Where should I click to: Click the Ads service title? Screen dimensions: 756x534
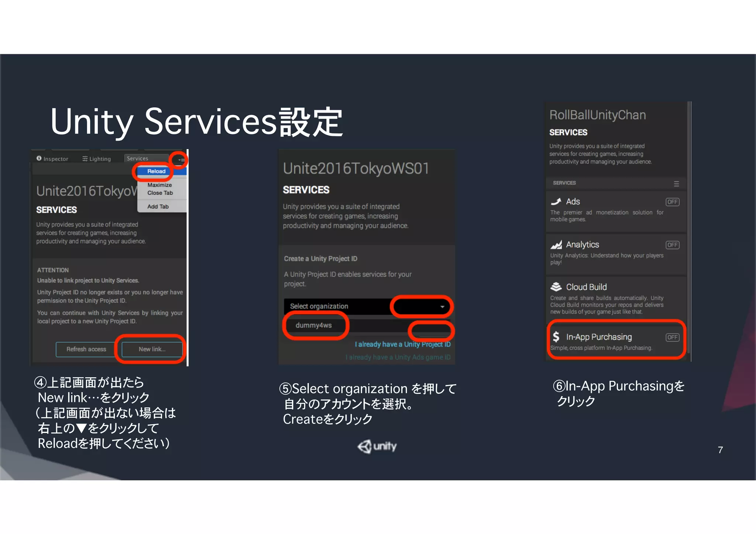(573, 201)
